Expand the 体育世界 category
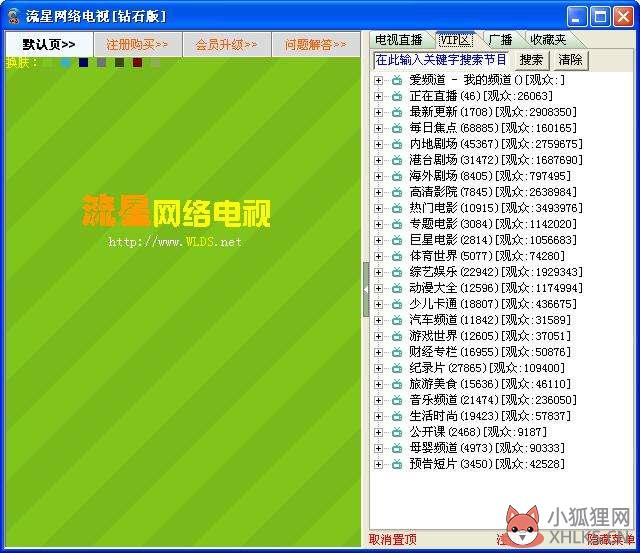This screenshot has height=553, width=640. coord(378,256)
